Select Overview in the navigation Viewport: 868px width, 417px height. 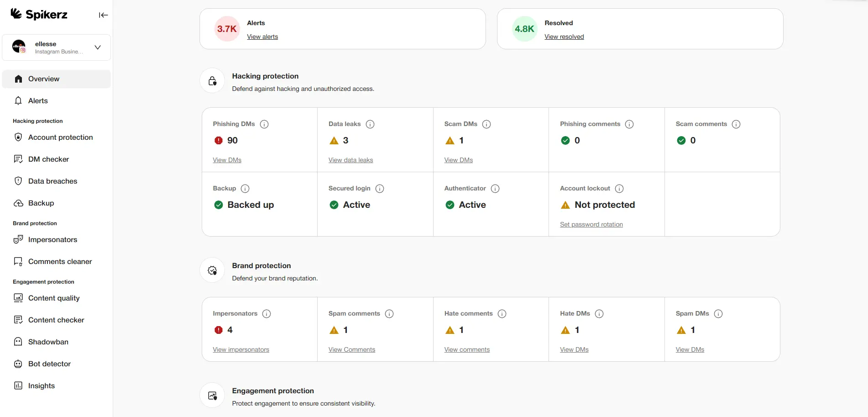pos(44,79)
